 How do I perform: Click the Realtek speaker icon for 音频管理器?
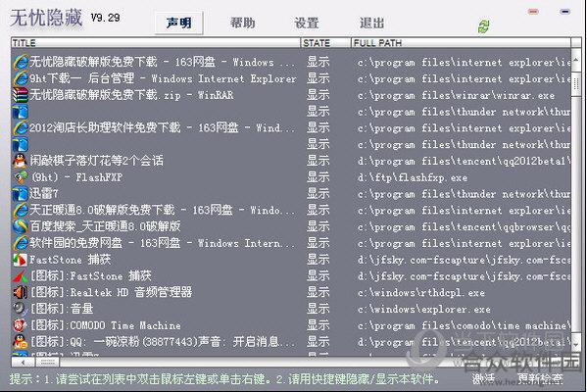[x=21, y=292]
